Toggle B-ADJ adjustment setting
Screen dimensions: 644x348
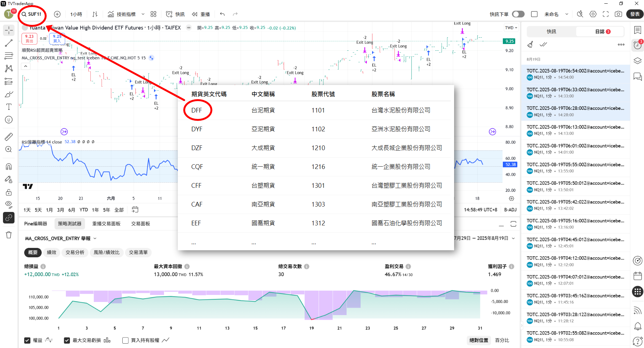[x=510, y=210]
